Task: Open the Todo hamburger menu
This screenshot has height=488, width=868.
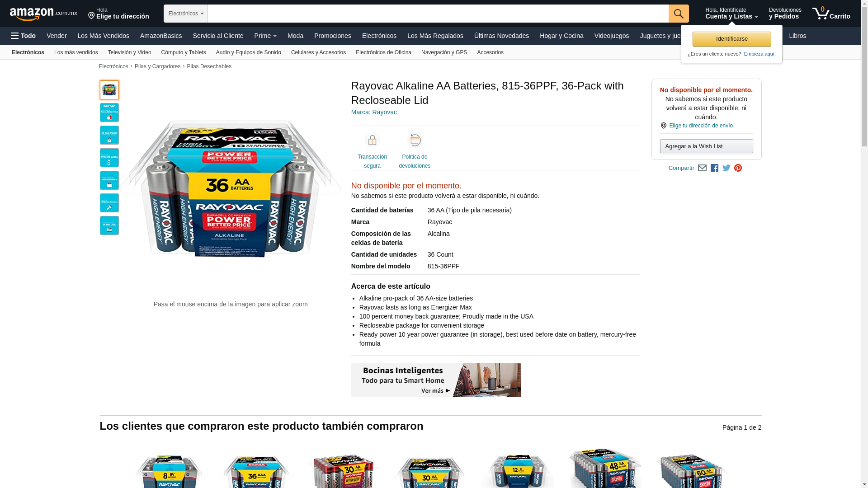Action: (x=23, y=36)
